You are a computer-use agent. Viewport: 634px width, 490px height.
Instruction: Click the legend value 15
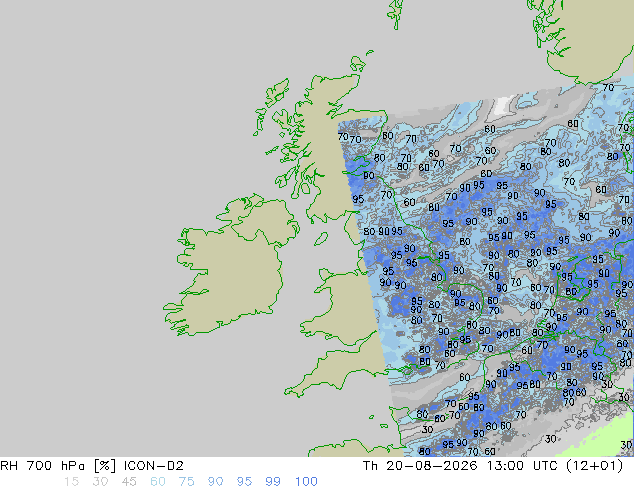tap(71, 482)
